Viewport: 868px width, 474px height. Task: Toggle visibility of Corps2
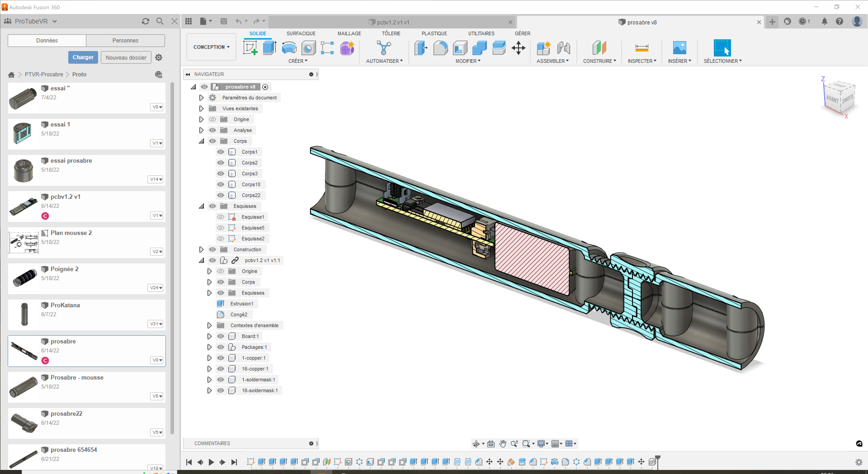tap(220, 163)
